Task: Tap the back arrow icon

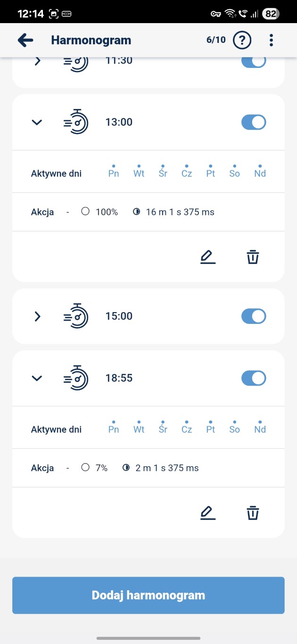Action: pos(25,40)
